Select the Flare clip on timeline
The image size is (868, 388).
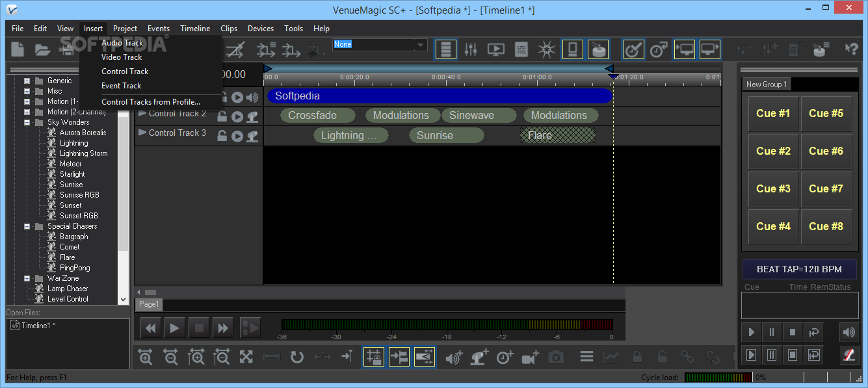point(558,136)
